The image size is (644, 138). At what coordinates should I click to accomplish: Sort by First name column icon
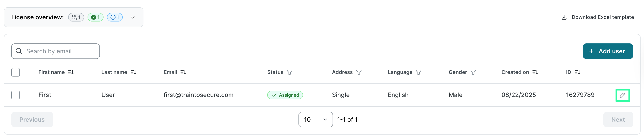[71, 72]
